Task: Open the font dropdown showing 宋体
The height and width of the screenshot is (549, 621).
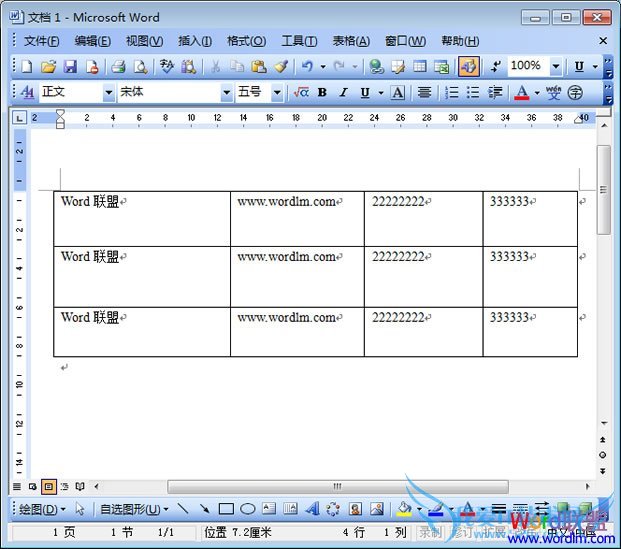Action: point(226,93)
